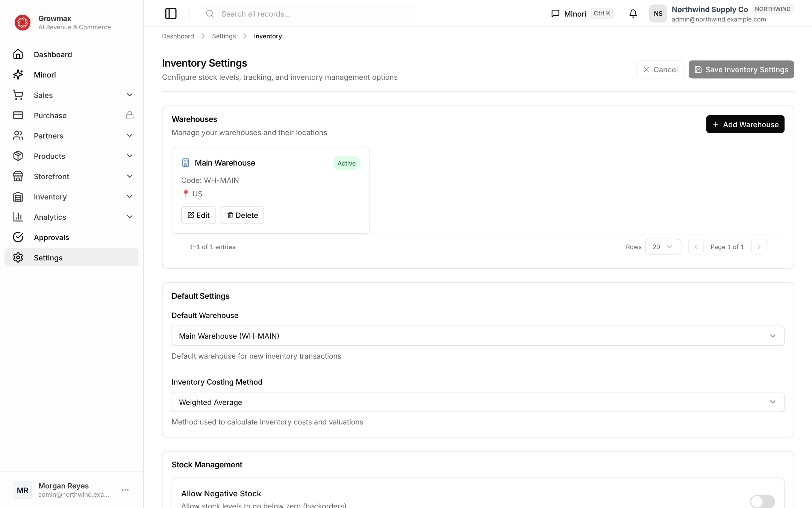Go to previous page arrow in pagination
The width and height of the screenshot is (812, 508).
(x=696, y=247)
